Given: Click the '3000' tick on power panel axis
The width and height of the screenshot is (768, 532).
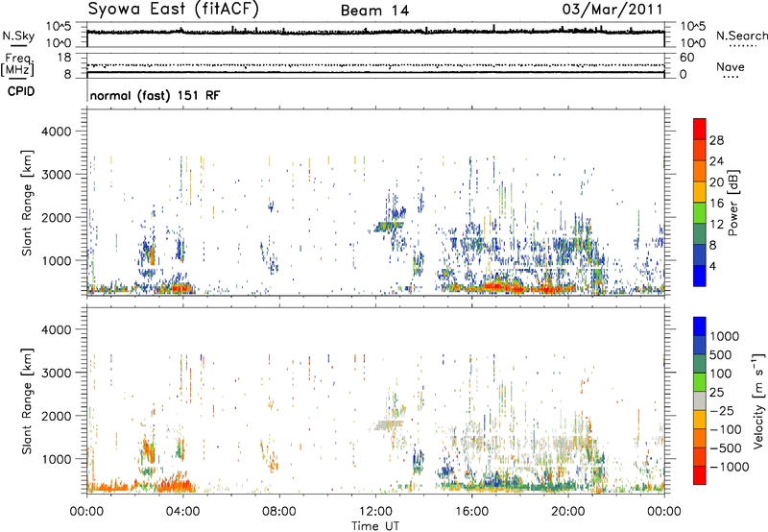Looking at the screenshot, I should click(x=57, y=175).
